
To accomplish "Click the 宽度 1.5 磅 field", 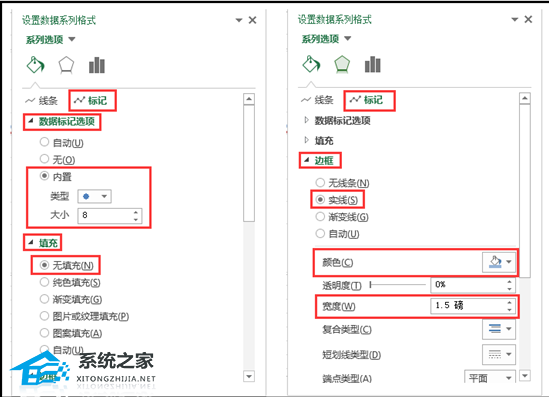I will [x=467, y=306].
